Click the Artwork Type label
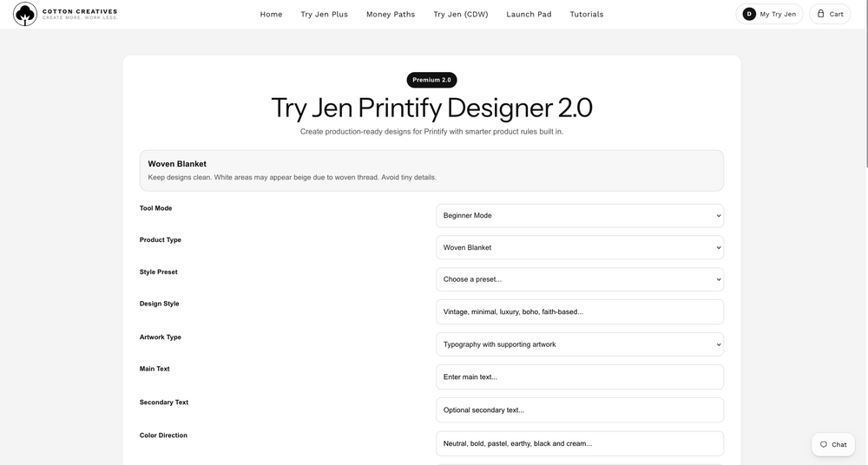The image size is (868, 465). point(160,337)
